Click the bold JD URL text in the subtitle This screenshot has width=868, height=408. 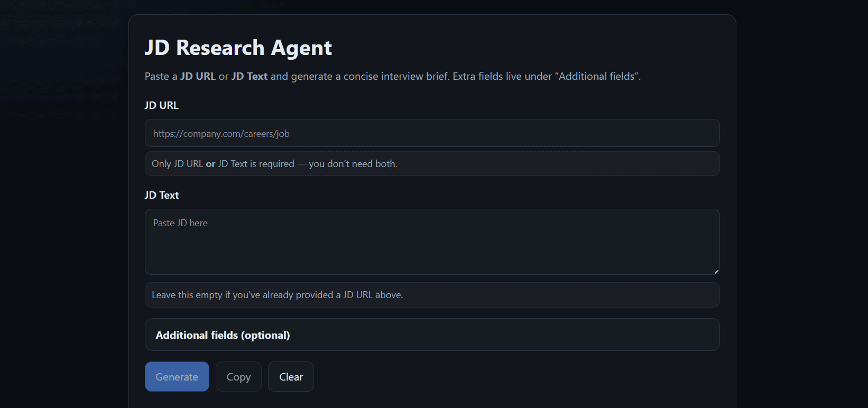[x=198, y=76]
